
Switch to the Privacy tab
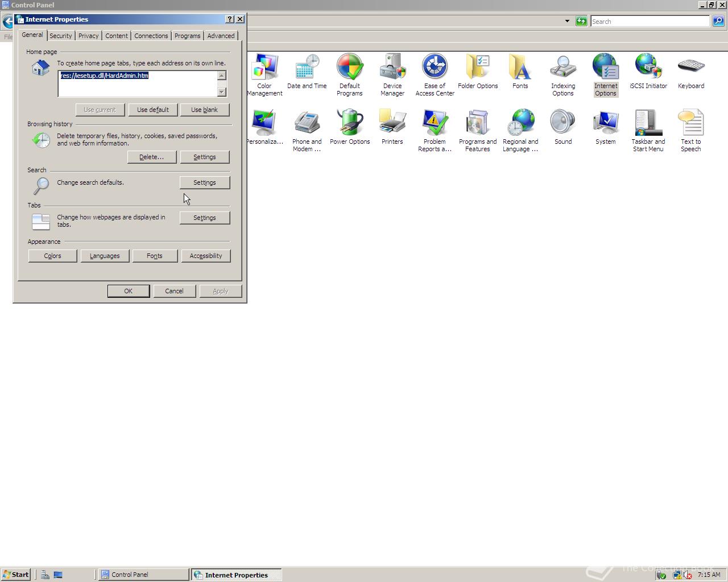tap(89, 36)
